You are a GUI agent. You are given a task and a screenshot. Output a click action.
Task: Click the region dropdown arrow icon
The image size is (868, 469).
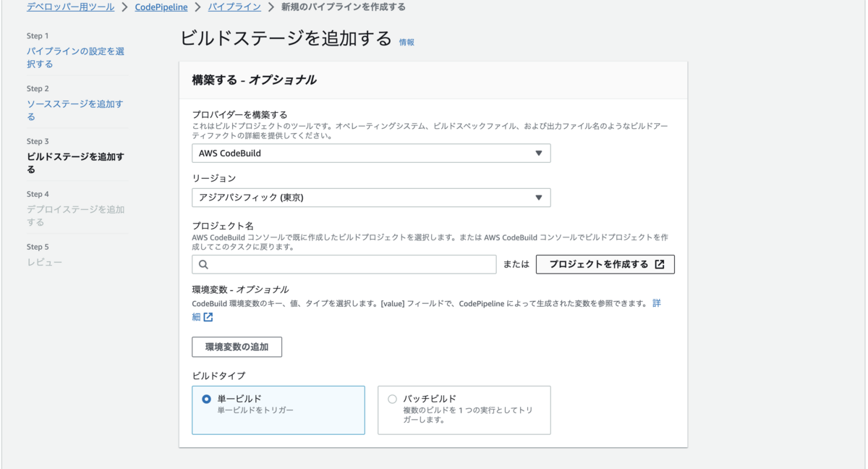539,198
